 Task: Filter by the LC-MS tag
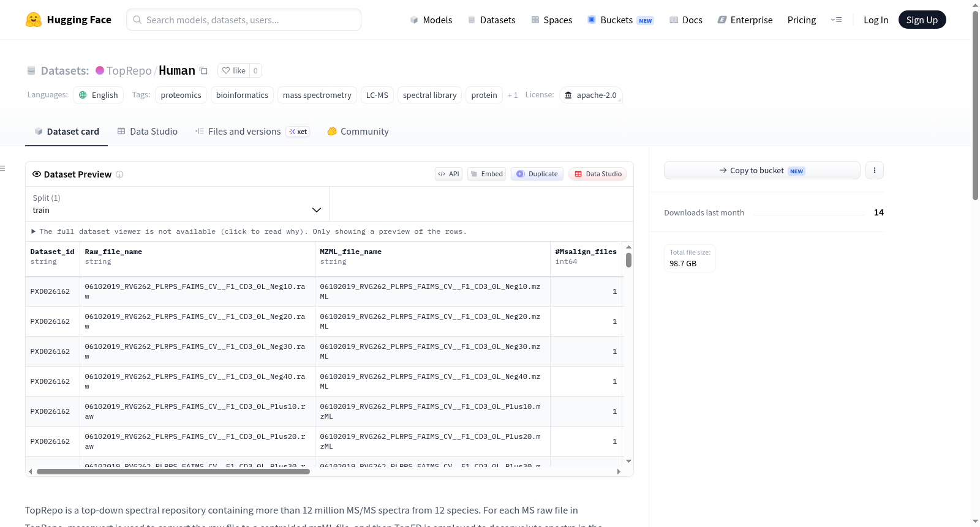[x=377, y=95]
